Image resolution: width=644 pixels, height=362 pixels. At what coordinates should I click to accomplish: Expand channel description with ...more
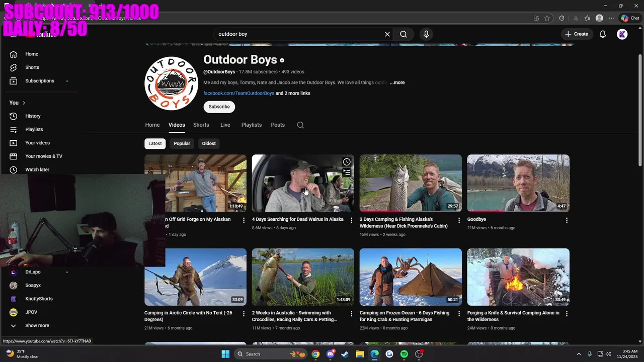click(397, 82)
